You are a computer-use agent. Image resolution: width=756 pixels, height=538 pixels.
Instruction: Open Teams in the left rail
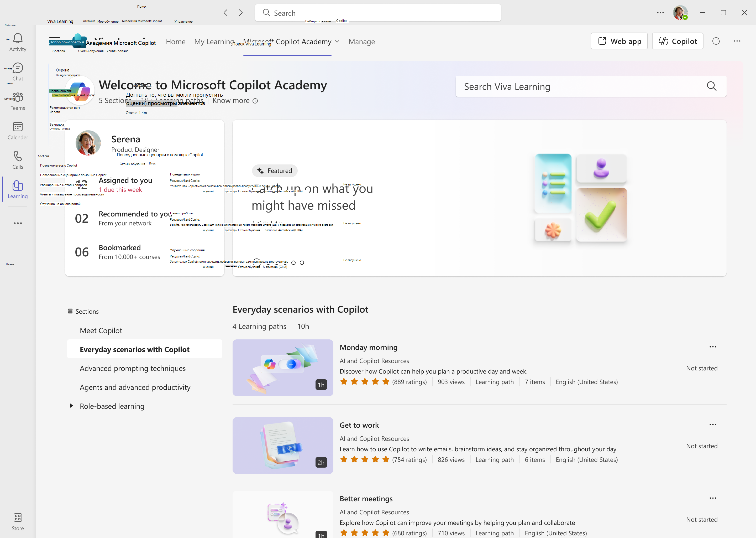click(18, 101)
